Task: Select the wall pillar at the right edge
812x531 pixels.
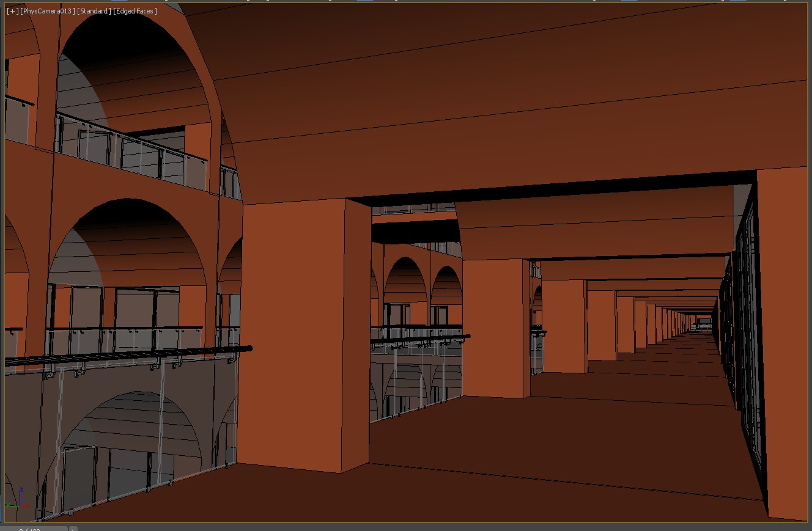Action: point(786,342)
